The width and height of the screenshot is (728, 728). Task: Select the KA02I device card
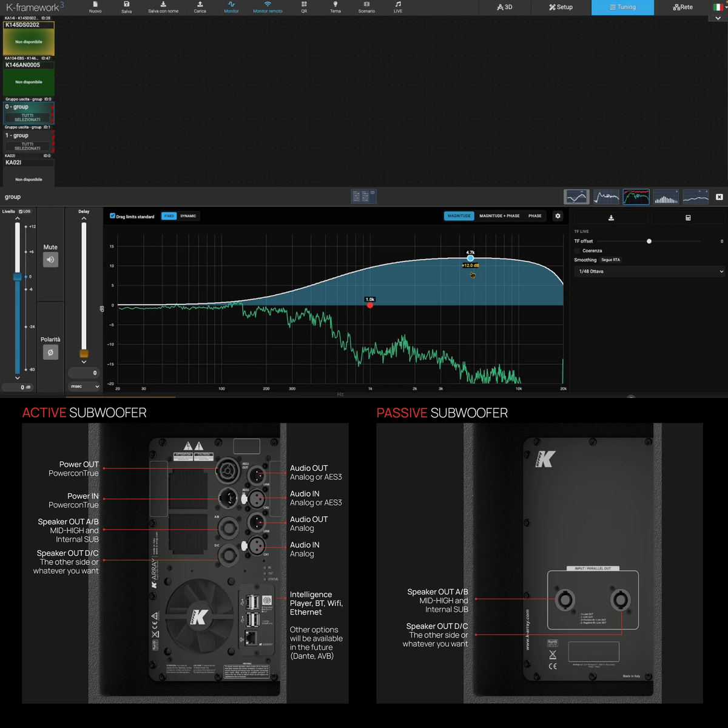tap(29, 172)
